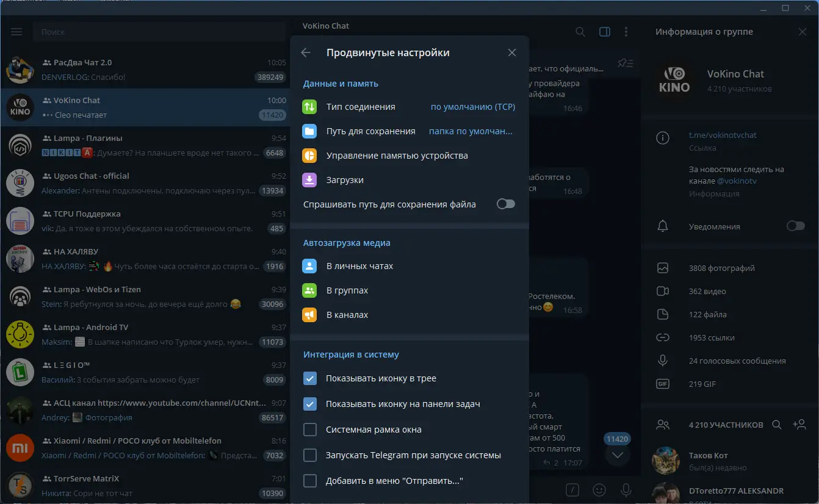Click the search field Поиск
This screenshot has height=504, width=819.
click(159, 32)
